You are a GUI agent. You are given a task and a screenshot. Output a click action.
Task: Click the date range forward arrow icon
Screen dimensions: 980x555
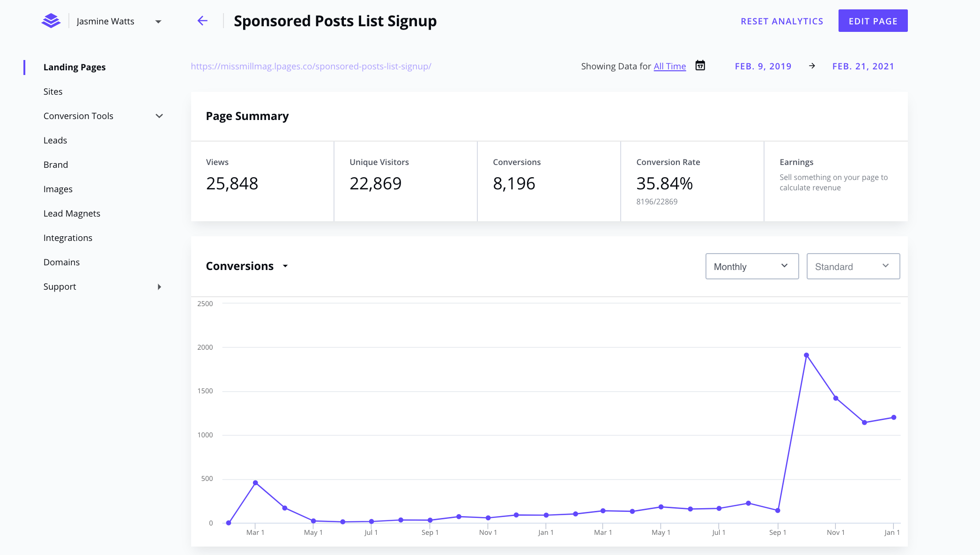[x=811, y=65]
